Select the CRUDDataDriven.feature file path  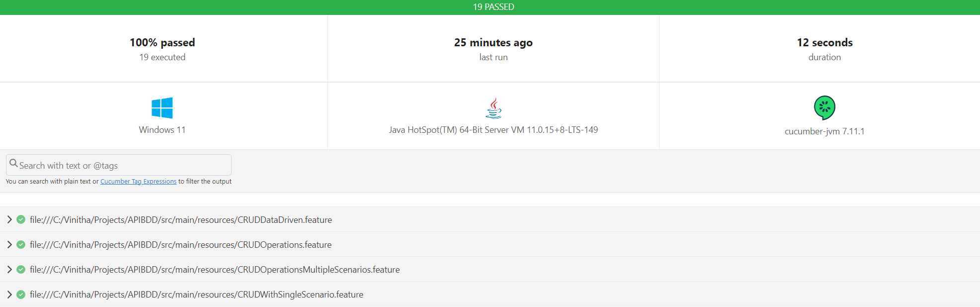[181, 220]
